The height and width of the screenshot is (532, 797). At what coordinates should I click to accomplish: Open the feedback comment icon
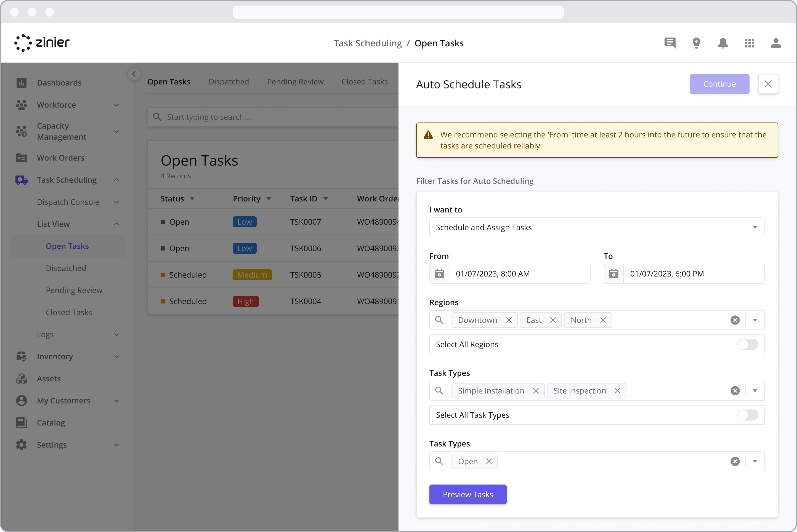coord(670,43)
